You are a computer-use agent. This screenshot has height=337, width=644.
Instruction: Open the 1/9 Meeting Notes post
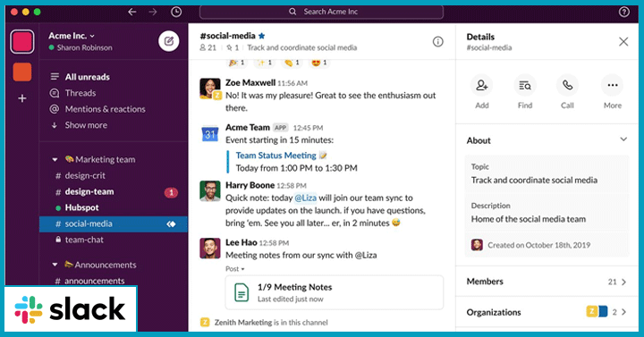tap(335, 292)
